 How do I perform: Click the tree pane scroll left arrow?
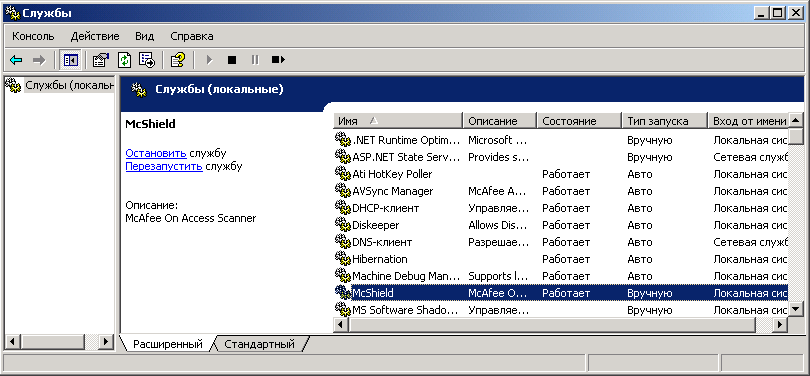coord(12,341)
